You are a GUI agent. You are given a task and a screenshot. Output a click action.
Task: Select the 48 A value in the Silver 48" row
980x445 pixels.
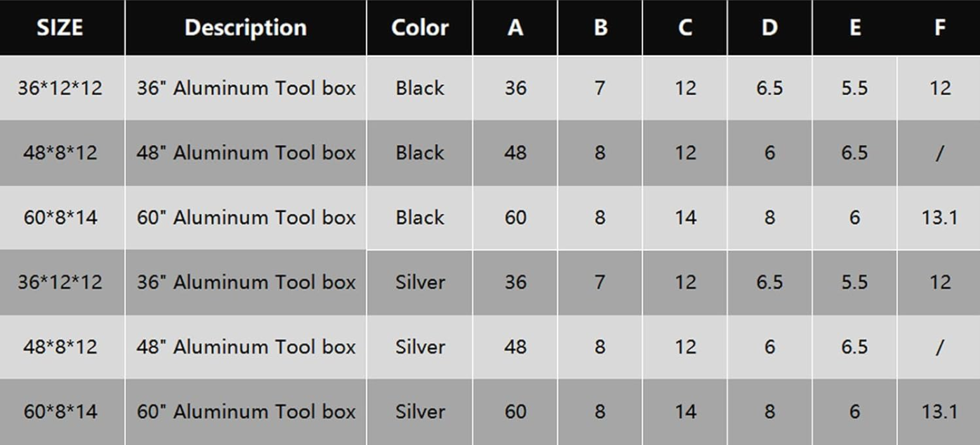tap(515, 347)
